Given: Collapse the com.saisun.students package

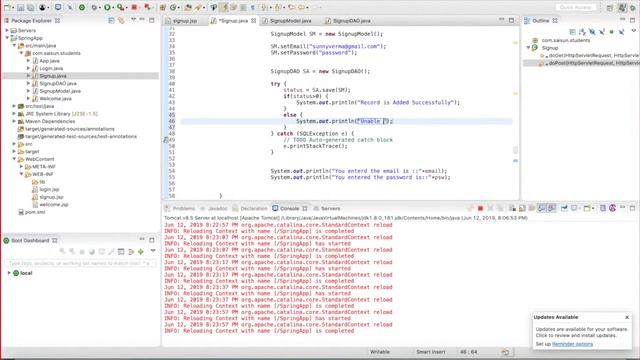Looking at the screenshot, I should coord(21,53).
